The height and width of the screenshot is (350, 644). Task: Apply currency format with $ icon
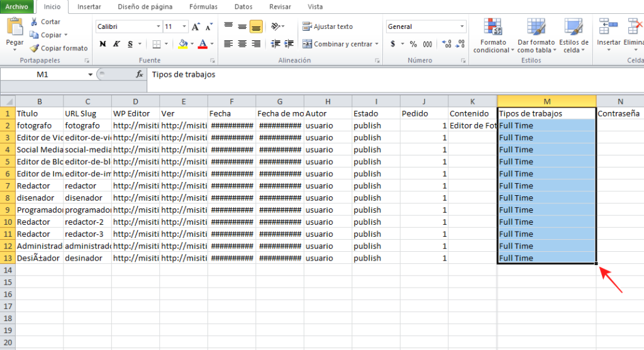[393, 43]
